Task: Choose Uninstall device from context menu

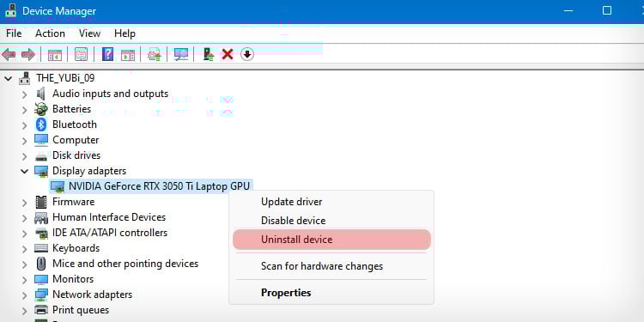Action: (x=331, y=240)
